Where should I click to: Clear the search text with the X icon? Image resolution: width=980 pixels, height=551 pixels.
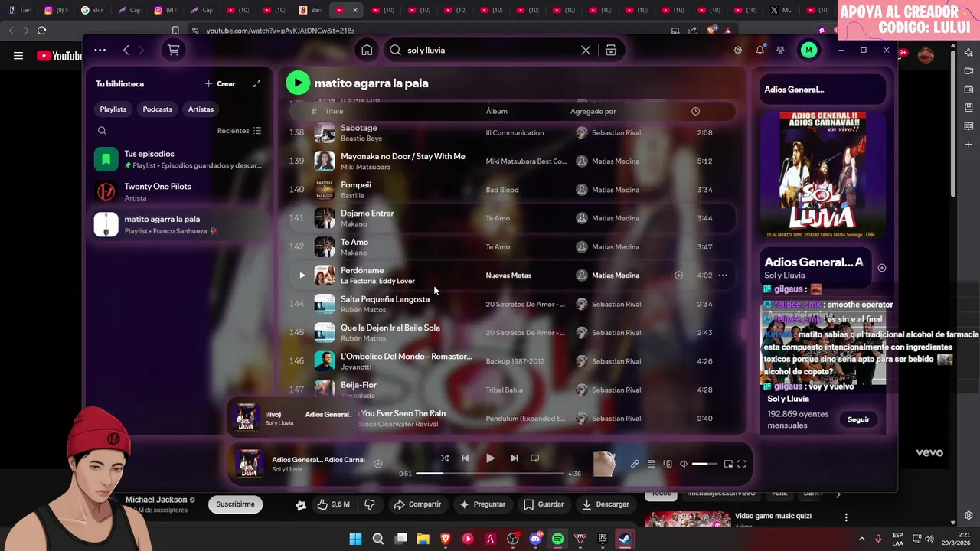tap(586, 50)
